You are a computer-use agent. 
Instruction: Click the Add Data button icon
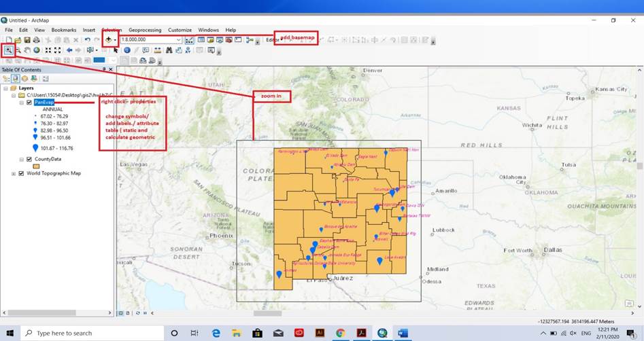tap(108, 40)
